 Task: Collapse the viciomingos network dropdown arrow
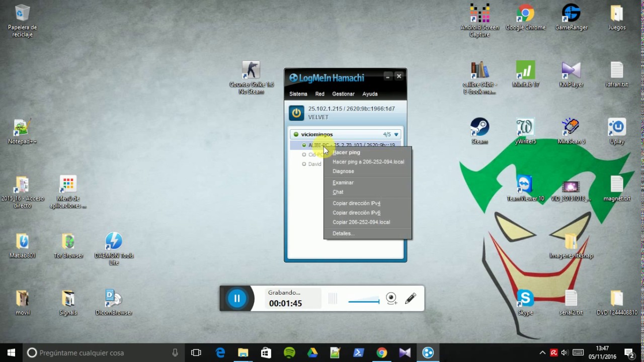point(396,135)
